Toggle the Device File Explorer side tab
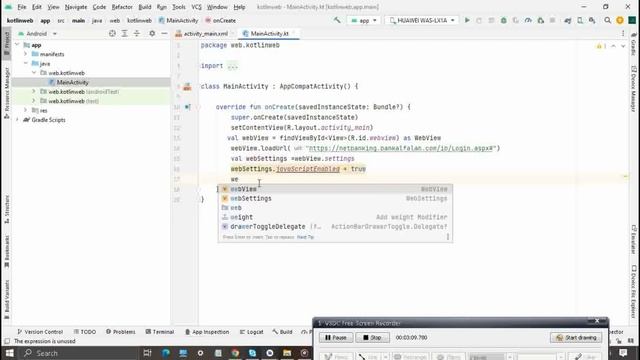Viewport: 640px width, 360px height. [x=633, y=292]
